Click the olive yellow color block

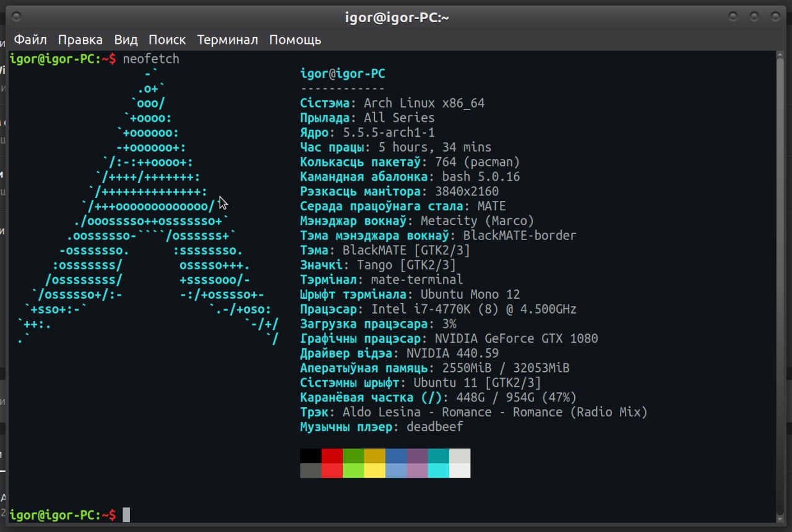pos(374,456)
